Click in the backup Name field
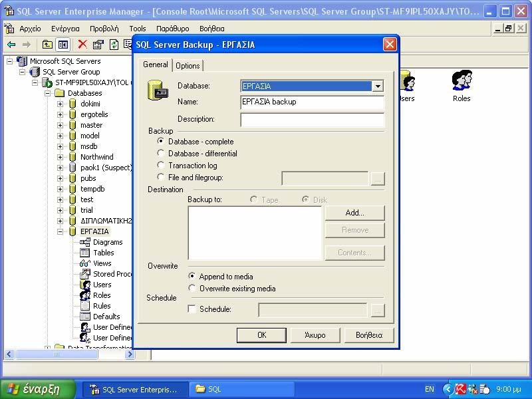 click(312, 102)
